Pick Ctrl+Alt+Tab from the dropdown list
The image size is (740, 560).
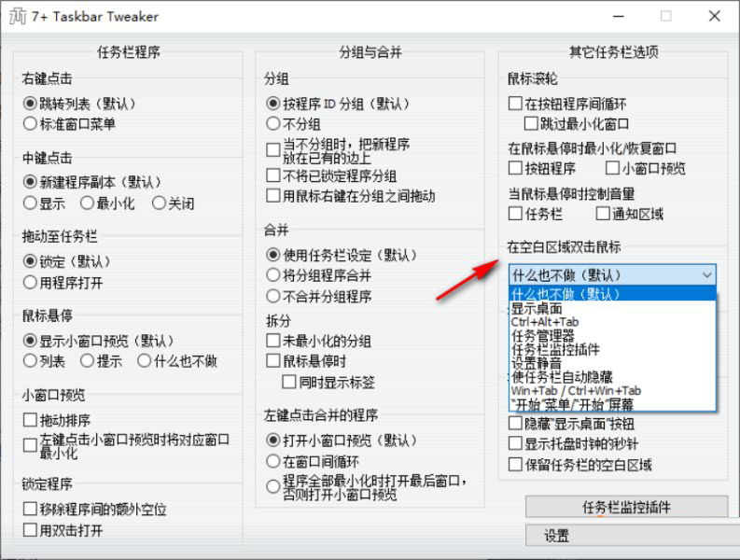[x=612, y=322]
